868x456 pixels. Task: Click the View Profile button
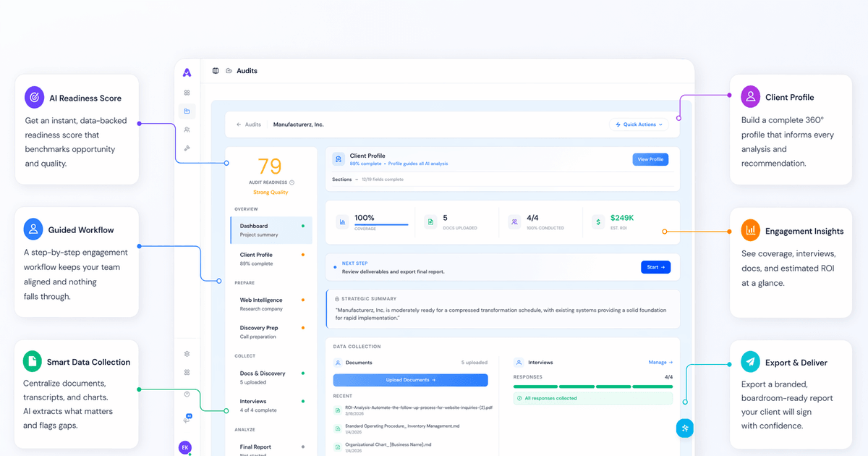(x=650, y=159)
